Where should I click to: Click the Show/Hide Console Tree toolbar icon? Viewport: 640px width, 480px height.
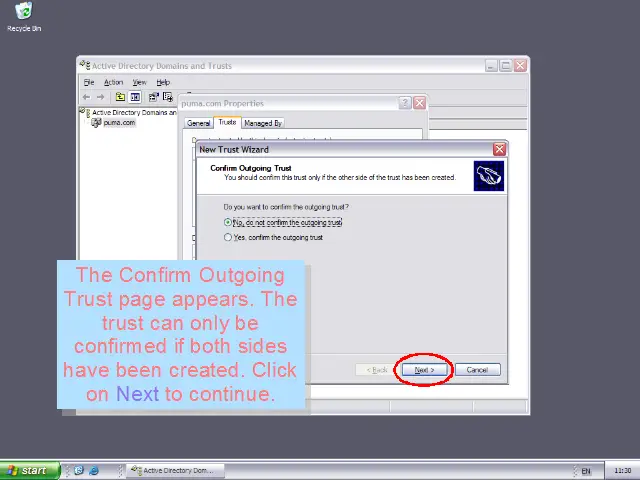[x=135, y=97]
